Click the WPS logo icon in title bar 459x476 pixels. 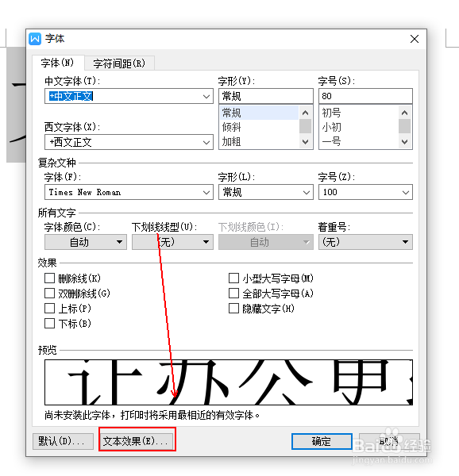pos(35,39)
